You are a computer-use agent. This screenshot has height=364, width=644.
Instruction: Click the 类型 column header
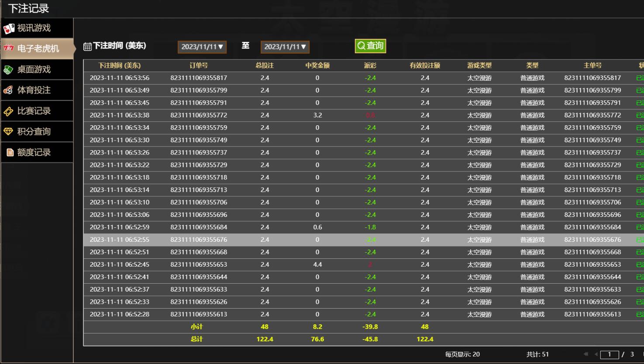532,65
